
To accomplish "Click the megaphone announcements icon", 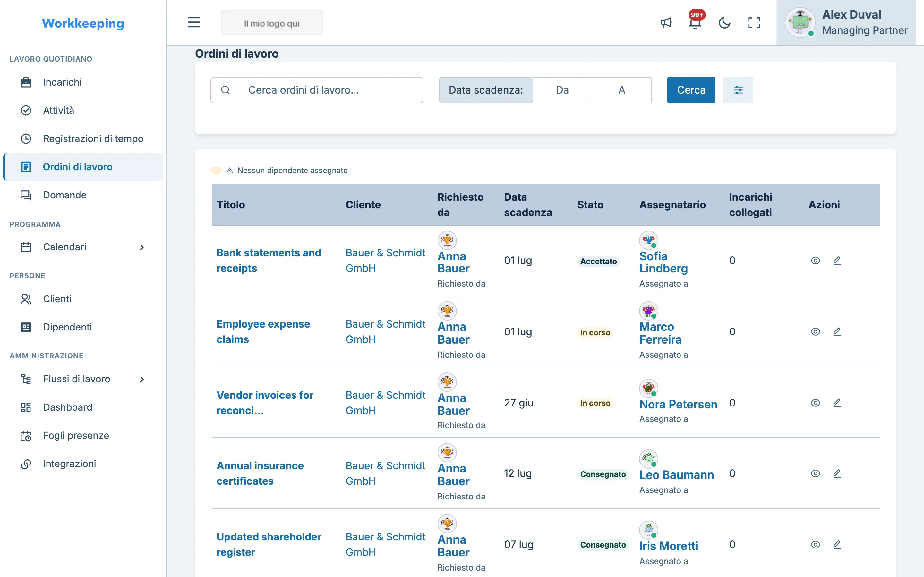I will pos(666,22).
